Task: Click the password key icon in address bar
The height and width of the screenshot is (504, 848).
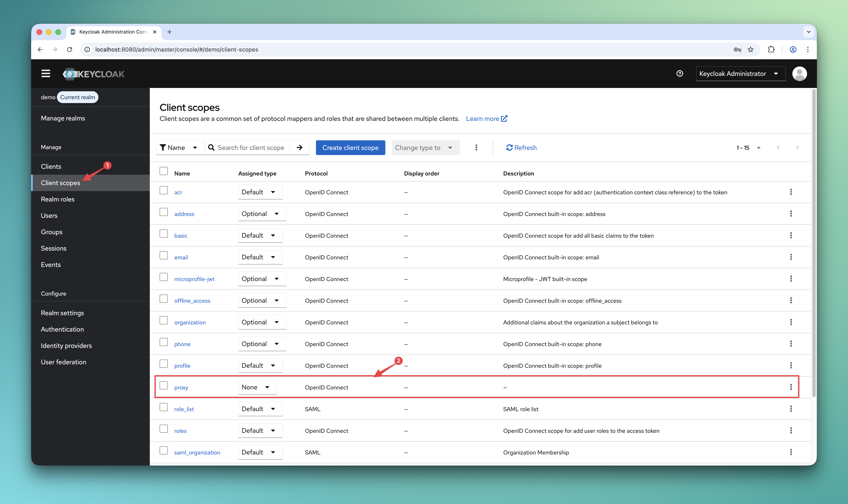Action: point(737,49)
